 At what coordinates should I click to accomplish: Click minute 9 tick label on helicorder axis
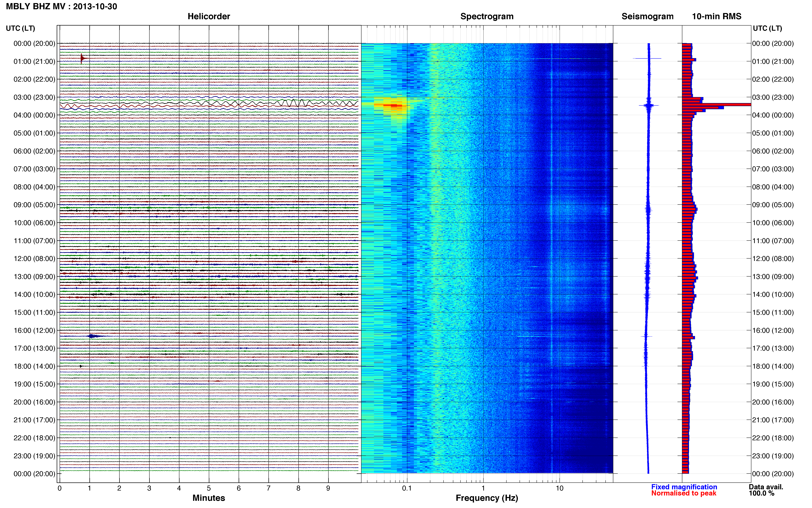click(x=328, y=488)
